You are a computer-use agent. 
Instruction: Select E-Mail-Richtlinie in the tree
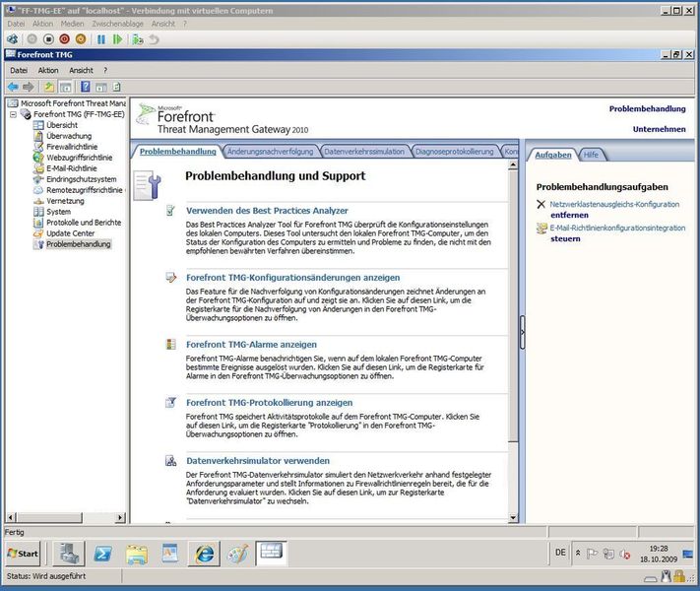(72, 168)
